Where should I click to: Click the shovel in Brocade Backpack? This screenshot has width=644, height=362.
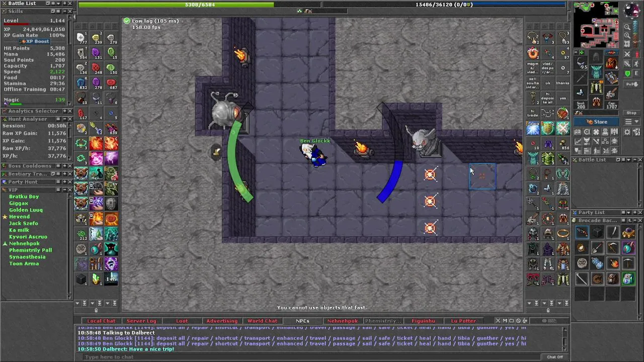(x=597, y=248)
